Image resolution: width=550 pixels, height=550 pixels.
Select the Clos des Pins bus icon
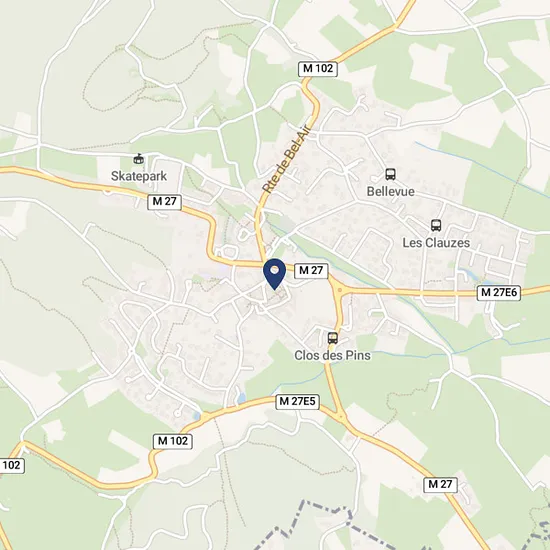click(x=333, y=338)
